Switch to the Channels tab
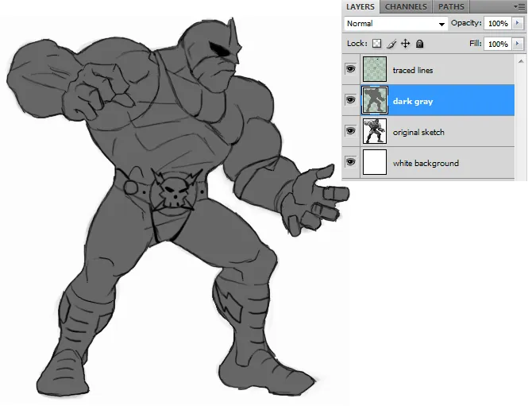Image resolution: width=532 pixels, height=406 pixels. (406, 7)
